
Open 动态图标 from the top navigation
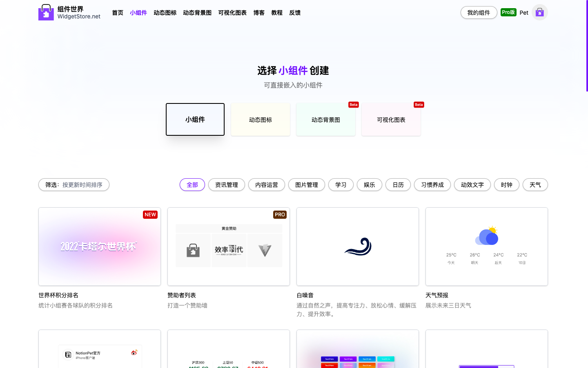click(165, 13)
